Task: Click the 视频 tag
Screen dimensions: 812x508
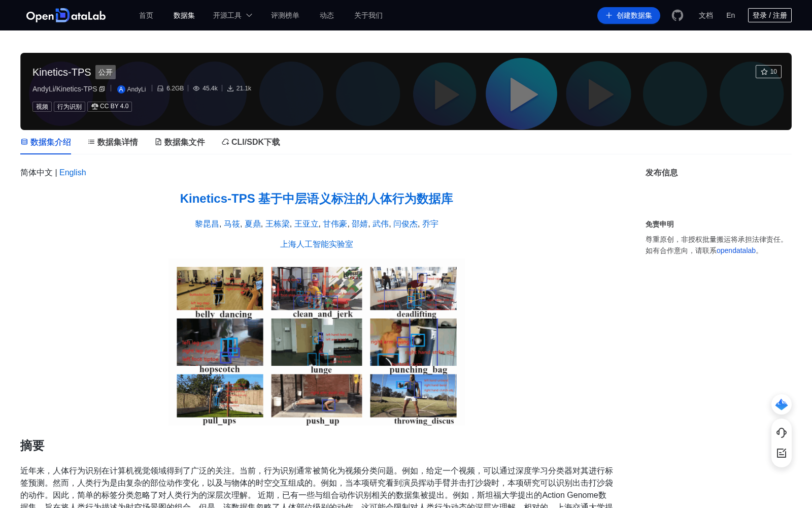Action: tap(42, 107)
